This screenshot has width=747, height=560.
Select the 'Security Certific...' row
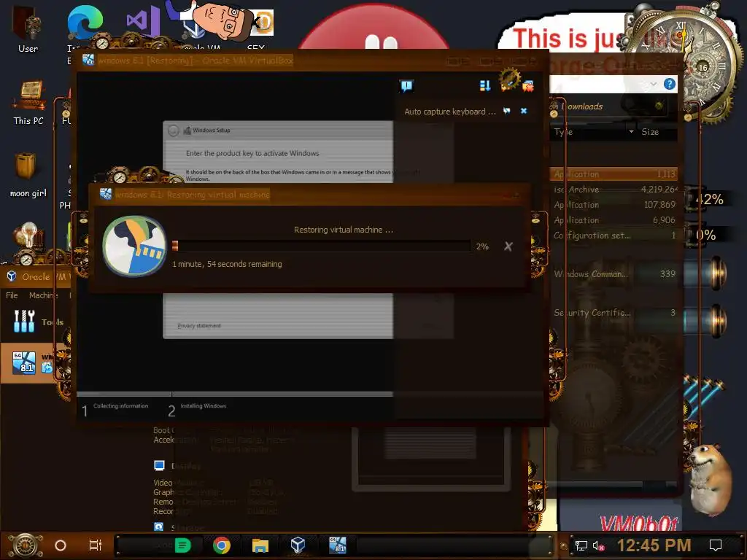point(614,312)
